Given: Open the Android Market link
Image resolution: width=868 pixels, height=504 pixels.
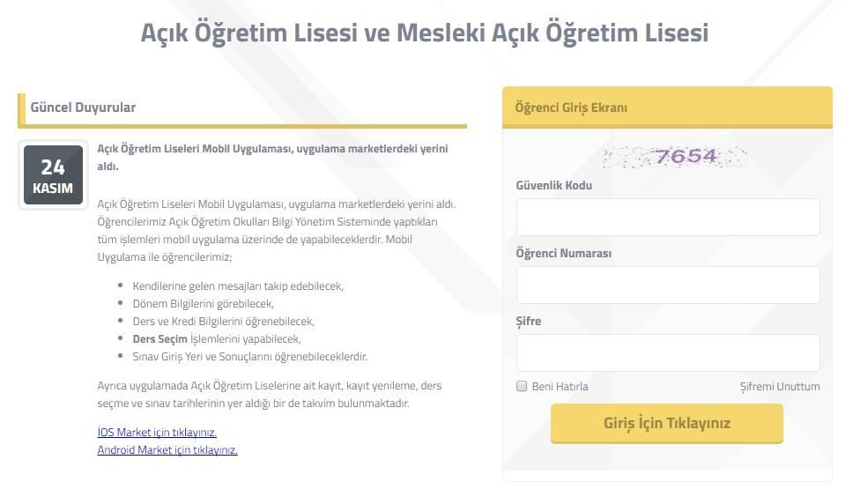Looking at the screenshot, I should (167, 449).
